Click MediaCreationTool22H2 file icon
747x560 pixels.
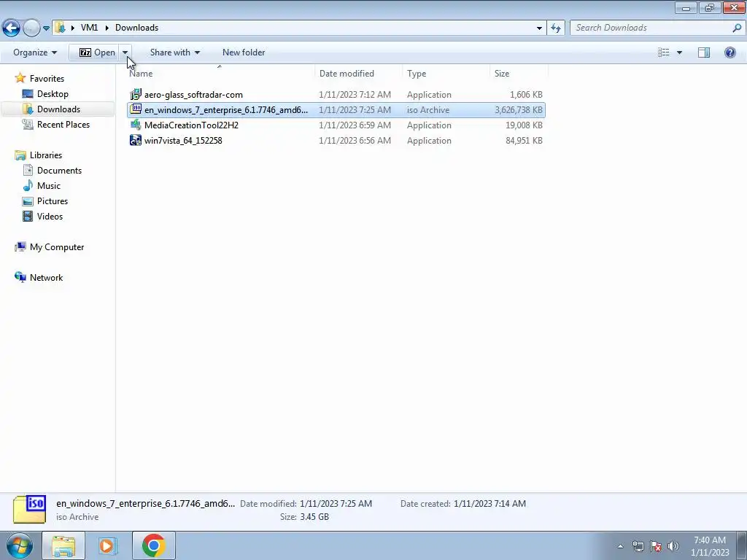click(136, 125)
